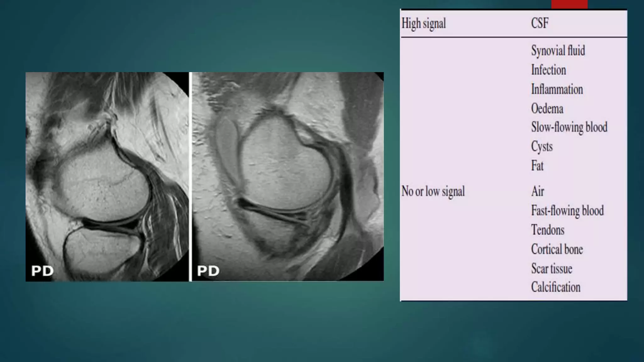Click the 'High signal' heading text
Viewport: 644px width, 362px height.
point(424,24)
